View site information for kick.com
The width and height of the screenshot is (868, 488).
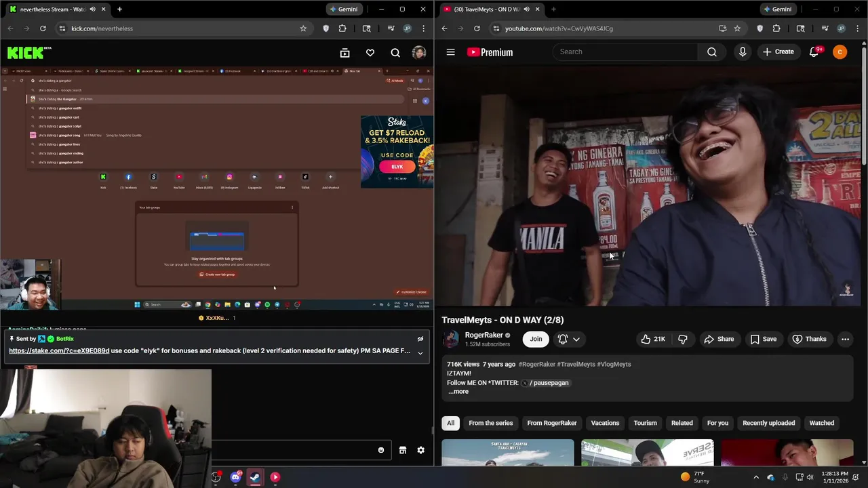click(x=62, y=28)
